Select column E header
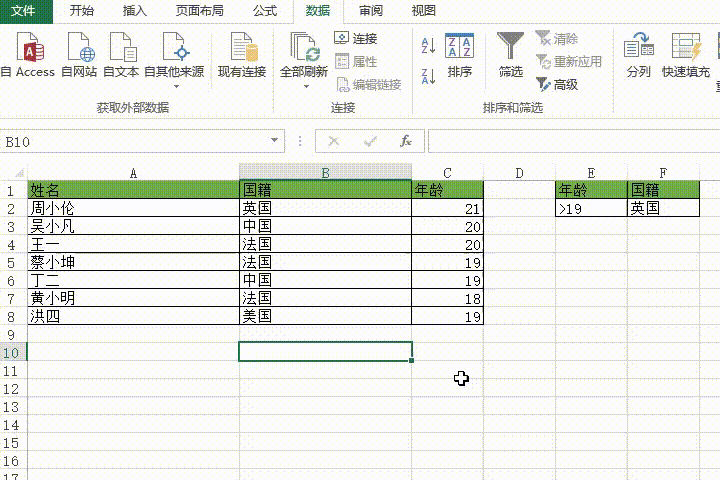The width and height of the screenshot is (720, 480). pos(591,173)
